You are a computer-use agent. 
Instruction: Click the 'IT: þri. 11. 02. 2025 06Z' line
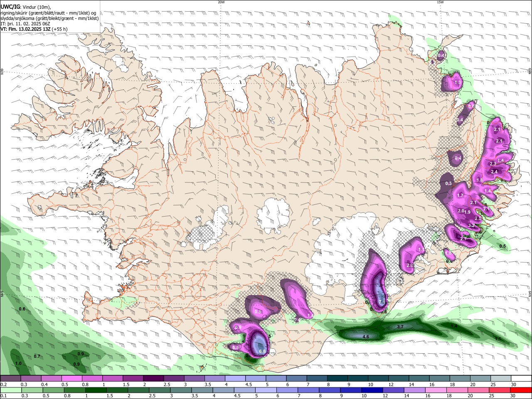(25, 24)
